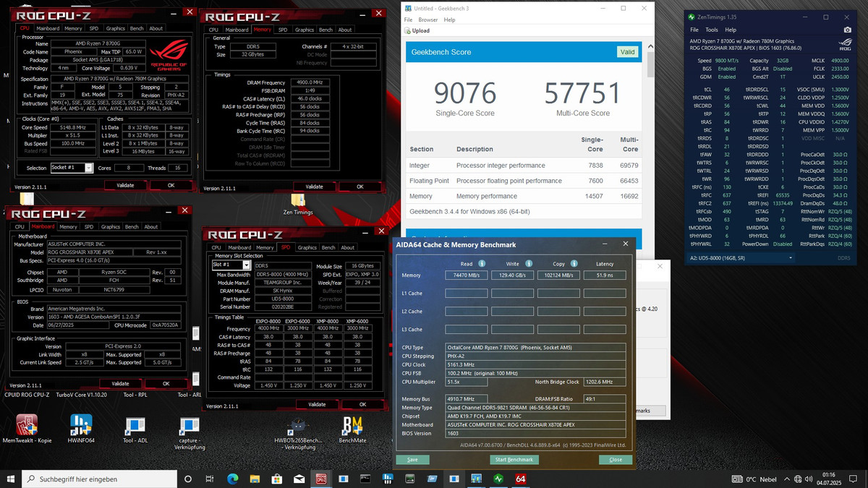Viewport: 868px width, 488px height.
Task: Click Start Benchmark in AIDA64
Action: coord(514,460)
